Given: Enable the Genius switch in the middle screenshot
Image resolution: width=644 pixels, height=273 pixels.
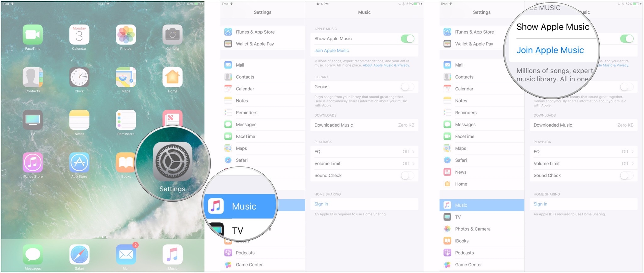Looking at the screenshot, I should 408,87.
